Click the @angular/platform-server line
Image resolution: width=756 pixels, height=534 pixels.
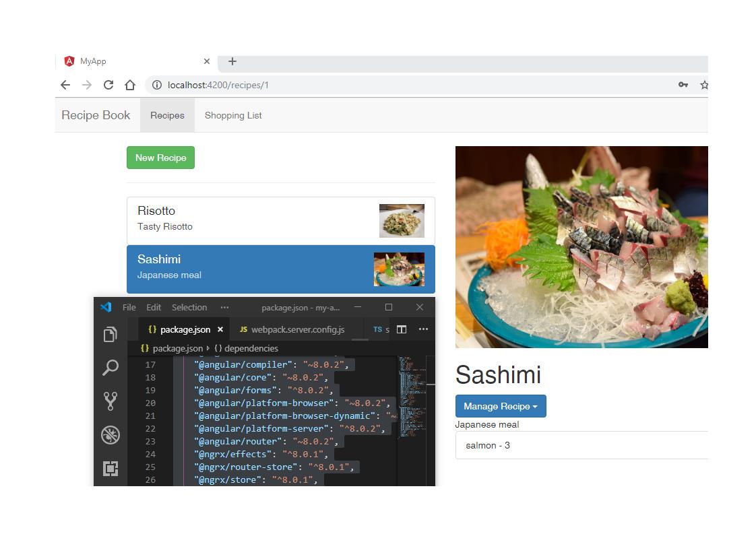point(289,428)
